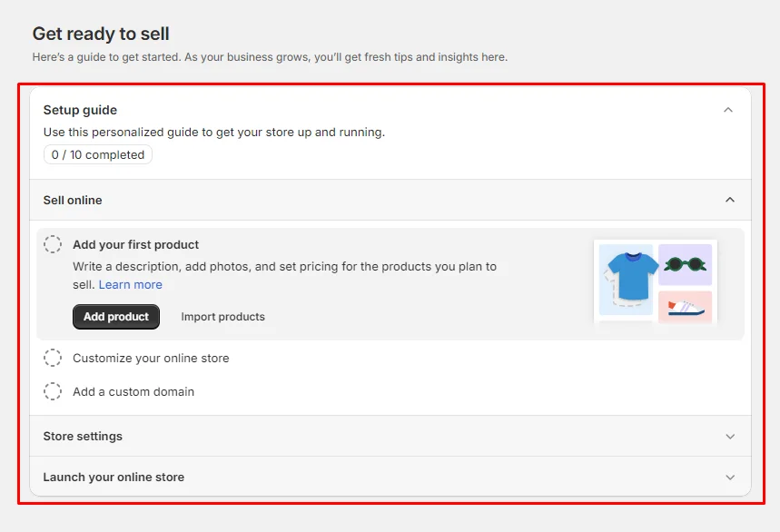Expand the Store settings section
The width and height of the screenshot is (780, 532).
coord(729,436)
